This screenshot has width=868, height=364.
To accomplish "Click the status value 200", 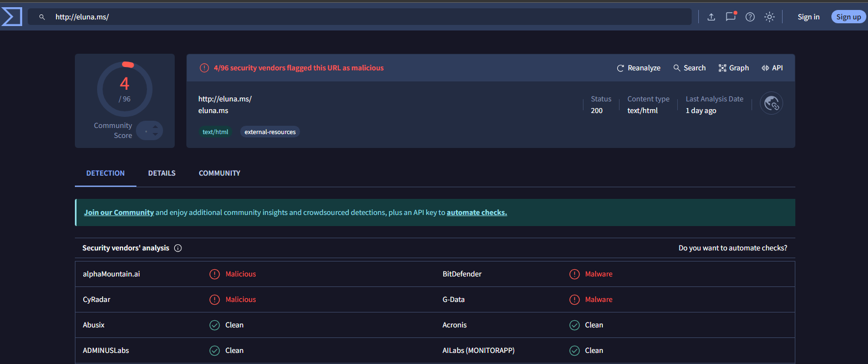I will point(597,111).
